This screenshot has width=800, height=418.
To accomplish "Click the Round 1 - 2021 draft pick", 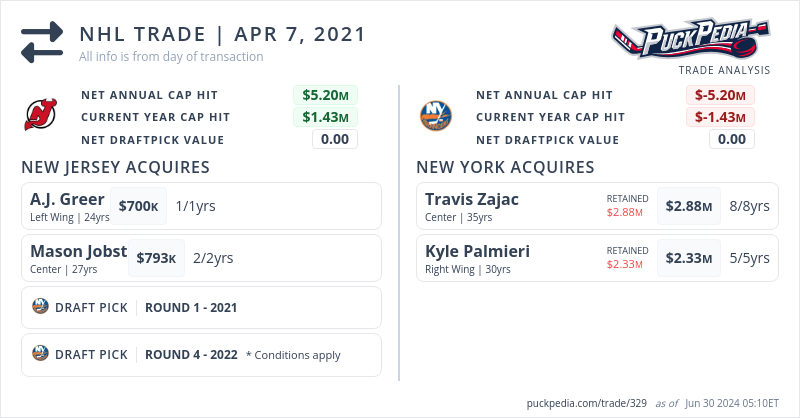I will click(191, 307).
